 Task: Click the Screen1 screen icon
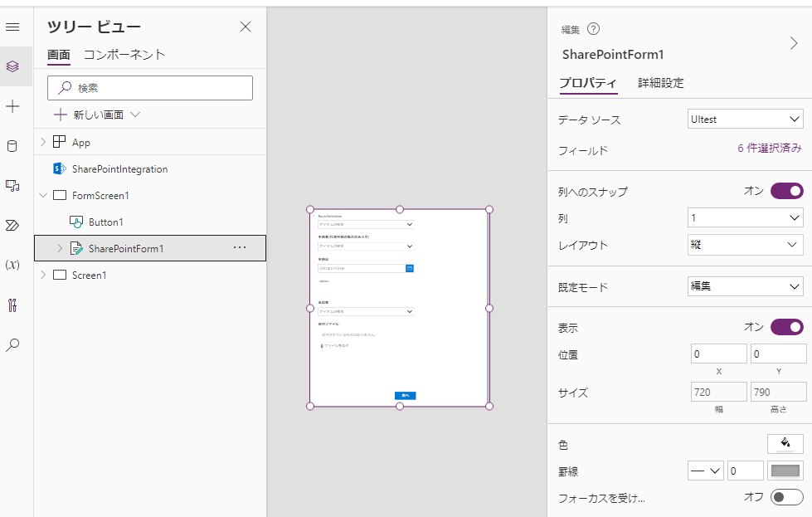coord(60,275)
